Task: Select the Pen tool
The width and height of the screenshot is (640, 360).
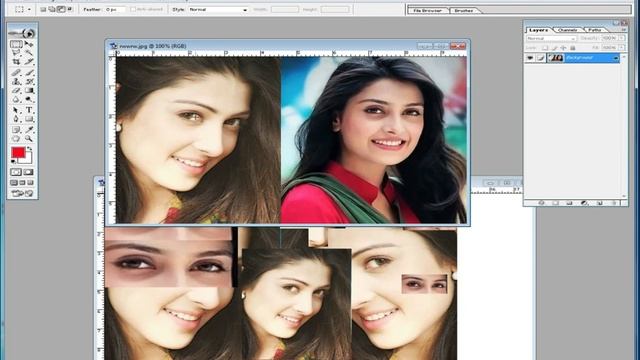Action: click(x=16, y=119)
